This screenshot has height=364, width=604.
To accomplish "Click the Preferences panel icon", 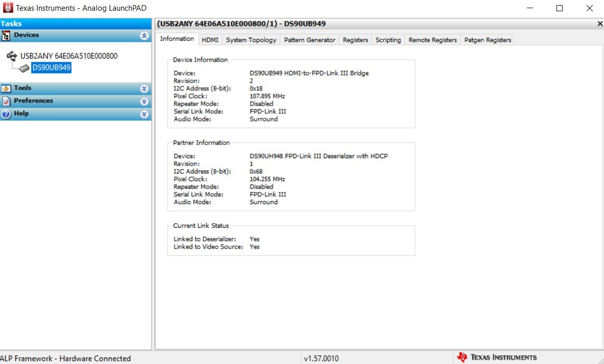I will click(x=6, y=101).
